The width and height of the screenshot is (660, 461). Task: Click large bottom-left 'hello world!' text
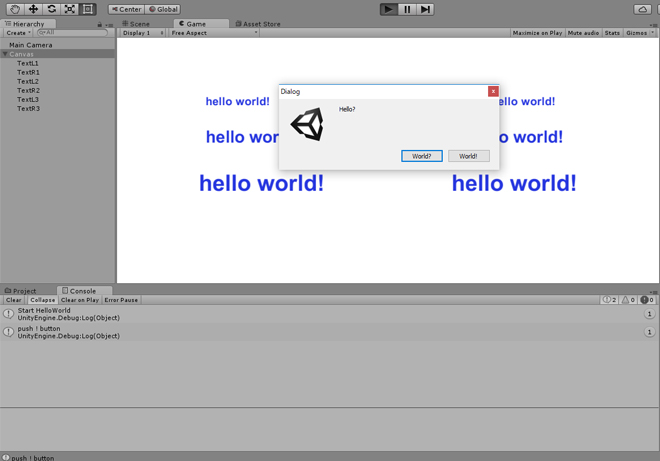pyautogui.click(x=261, y=184)
